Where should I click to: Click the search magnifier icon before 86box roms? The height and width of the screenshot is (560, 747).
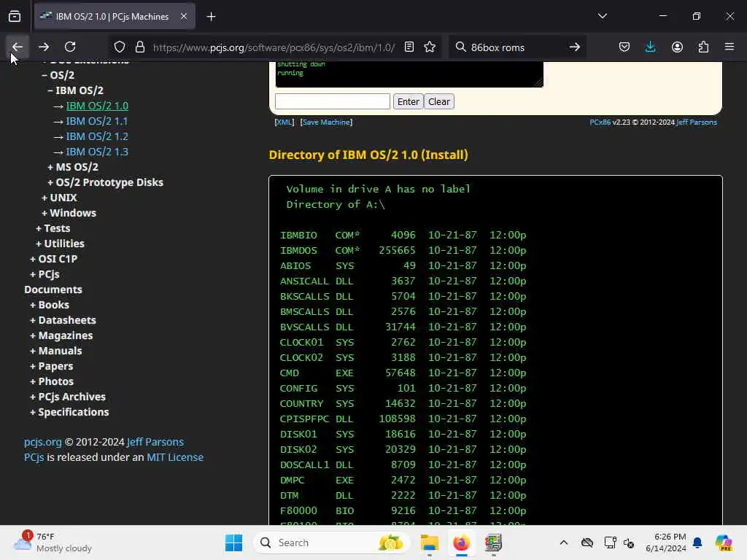tap(460, 47)
